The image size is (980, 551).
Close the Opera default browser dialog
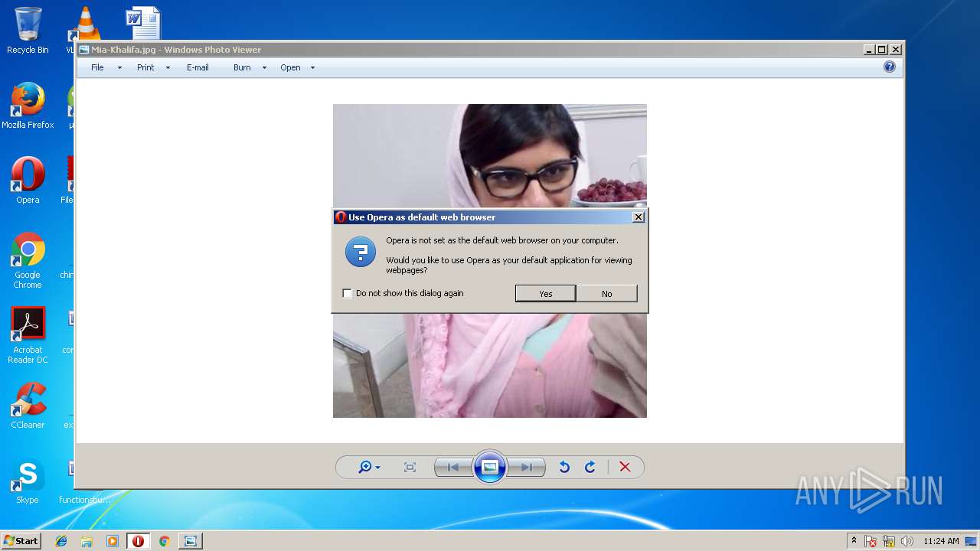639,217
